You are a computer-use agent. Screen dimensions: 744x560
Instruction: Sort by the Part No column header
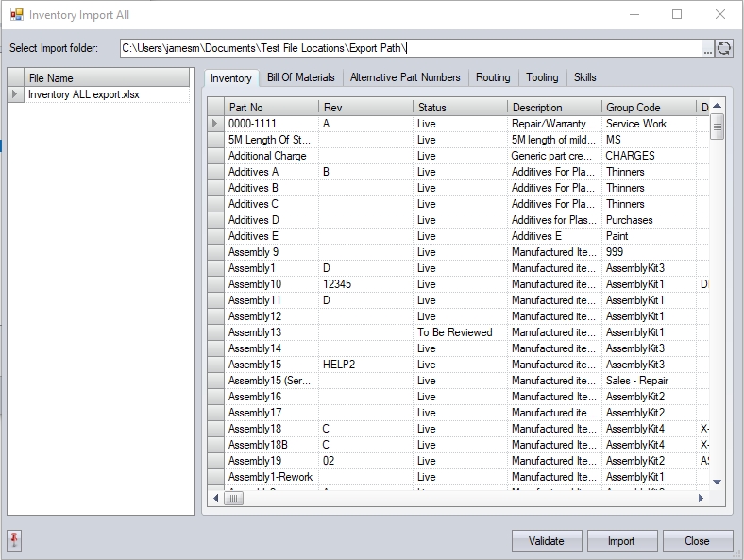pos(270,108)
